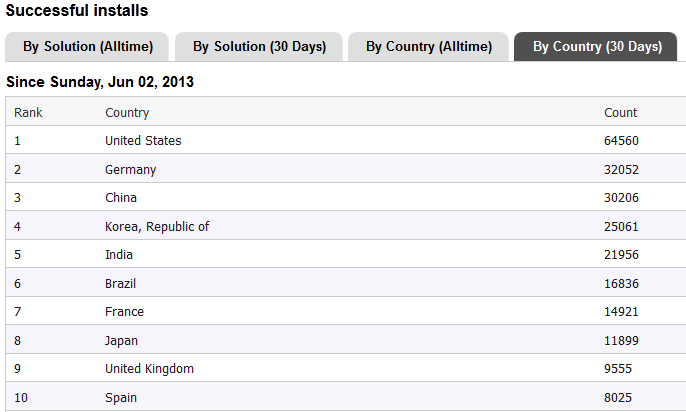Click the Successful installs heading
This screenshot has height=412, width=686.
[x=77, y=10]
